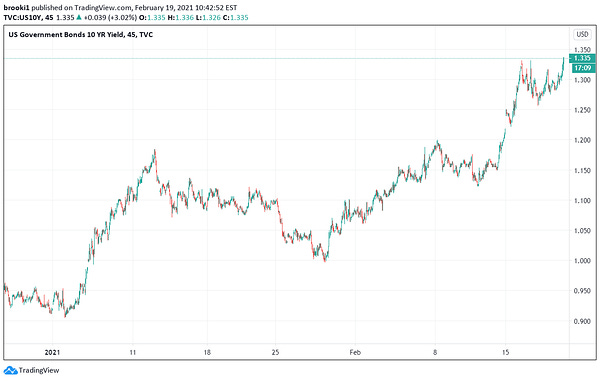600x381 pixels.
Task: Click the 15 date axis label
Action: [x=505, y=352]
